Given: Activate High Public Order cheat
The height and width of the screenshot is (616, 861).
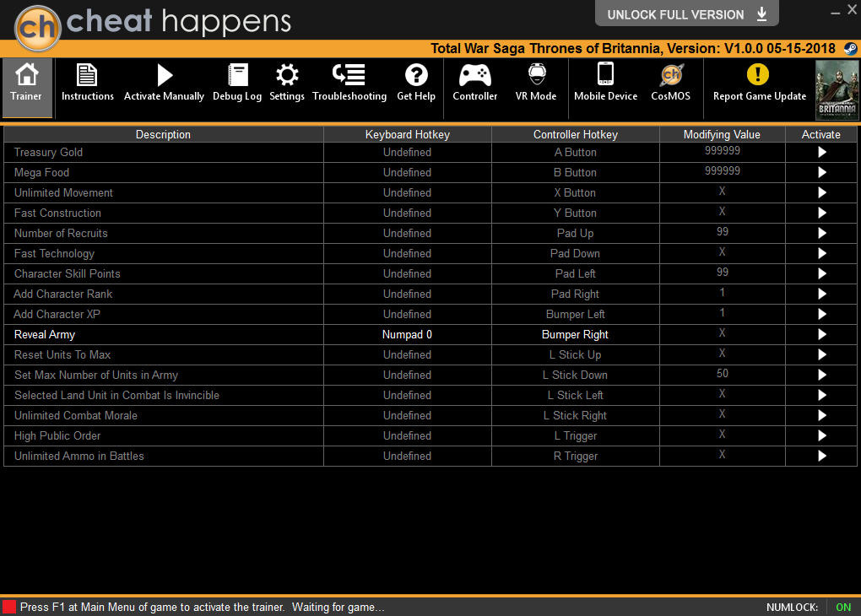Looking at the screenshot, I should click(x=821, y=436).
